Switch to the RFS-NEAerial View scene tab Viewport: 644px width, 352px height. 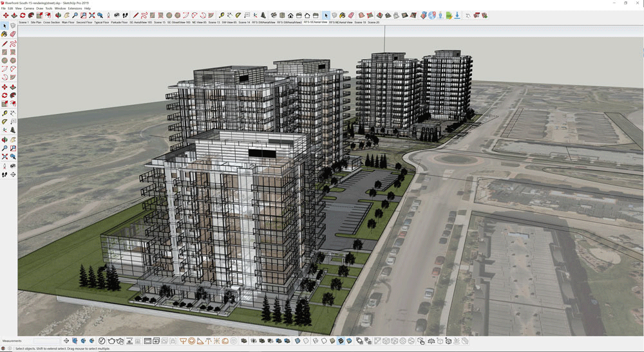point(341,22)
